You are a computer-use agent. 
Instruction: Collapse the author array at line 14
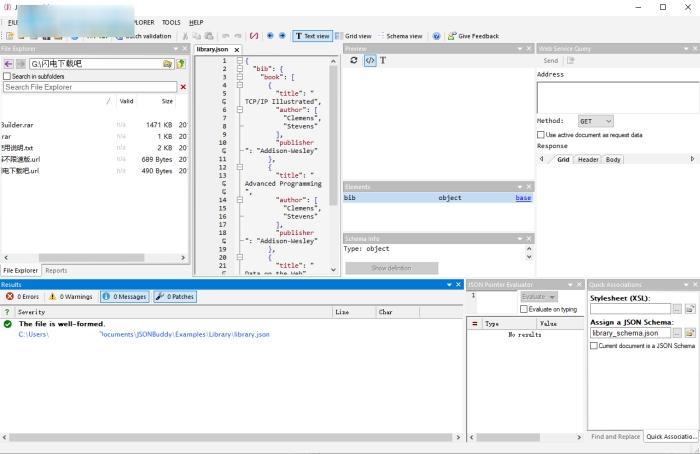coord(240,200)
